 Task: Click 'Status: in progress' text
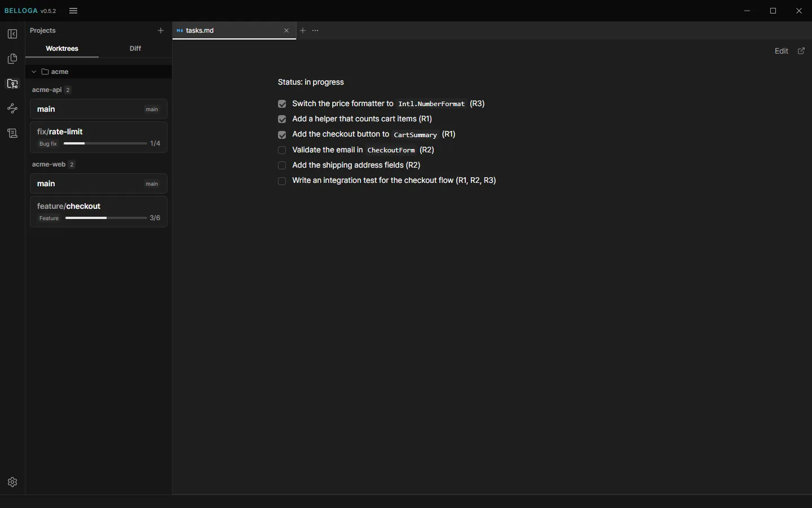[x=311, y=82]
